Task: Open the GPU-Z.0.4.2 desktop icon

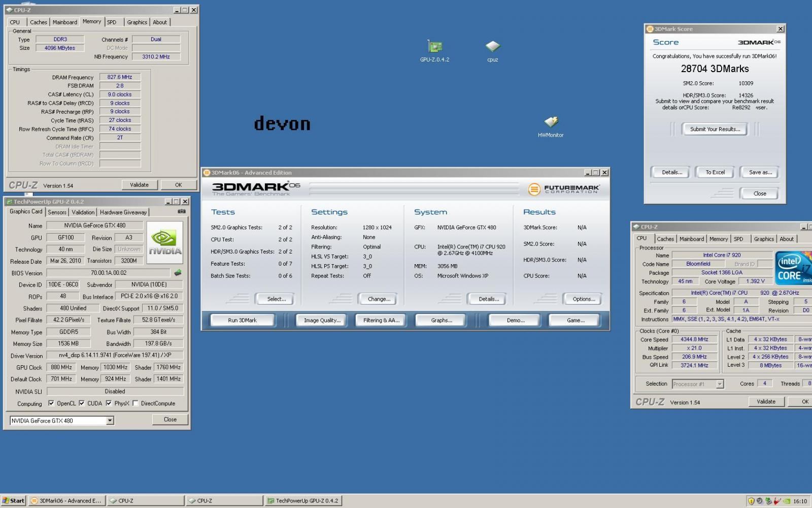Action: 435,47
